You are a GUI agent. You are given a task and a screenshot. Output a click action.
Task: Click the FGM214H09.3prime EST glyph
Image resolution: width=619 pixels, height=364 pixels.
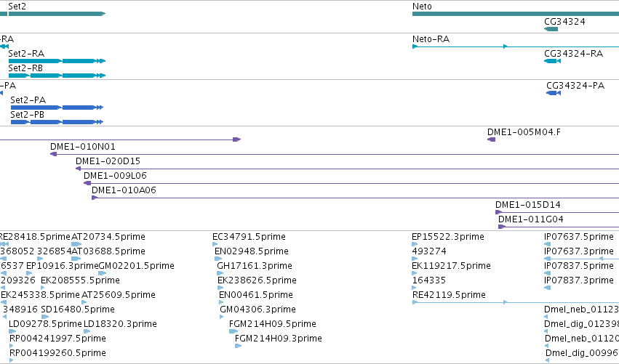tap(238, 346)
